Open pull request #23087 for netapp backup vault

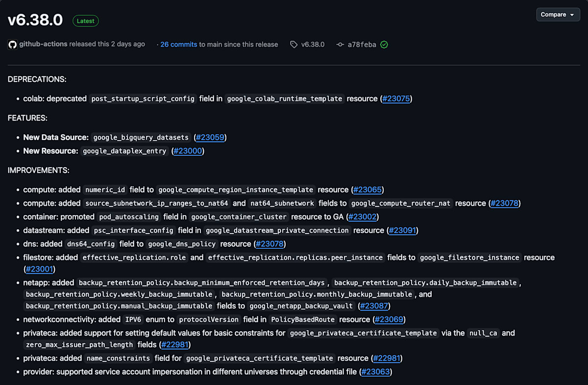(x=374, y=306)
